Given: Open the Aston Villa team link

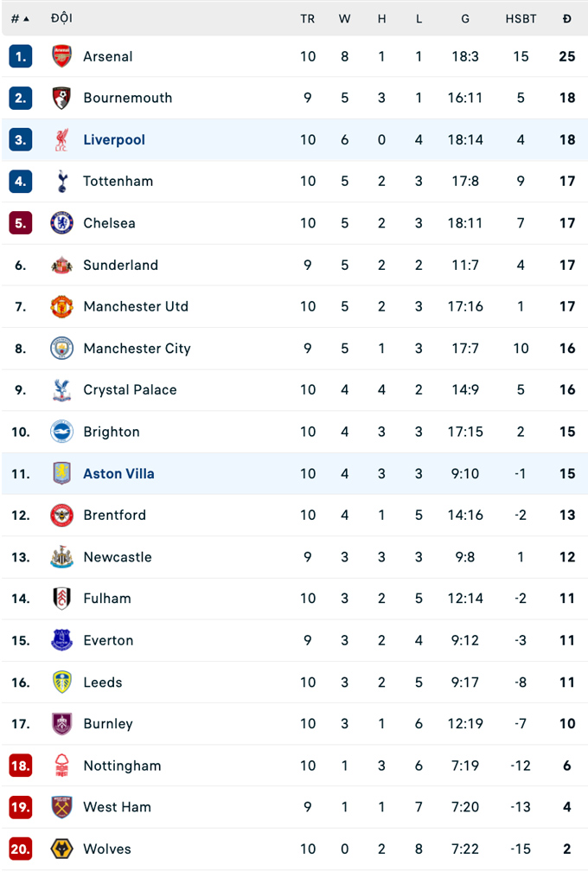Looking at the screenshot, I should coord(118,473).
